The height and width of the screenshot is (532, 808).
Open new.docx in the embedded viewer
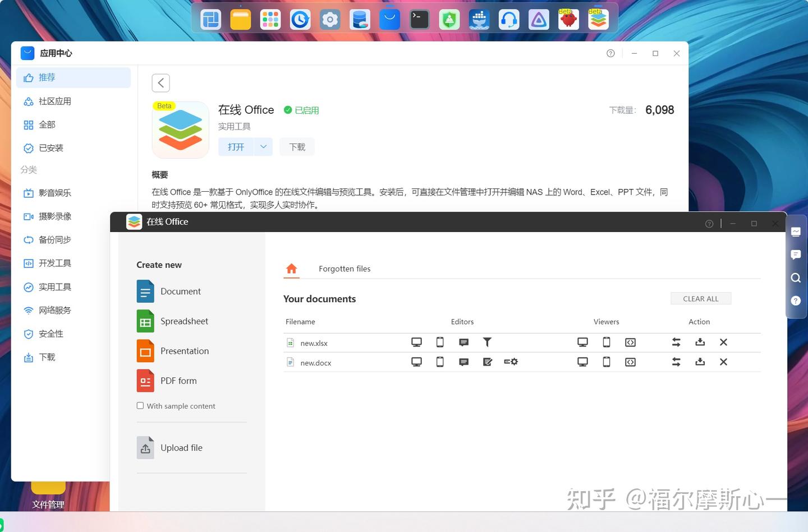coord(630,362)
